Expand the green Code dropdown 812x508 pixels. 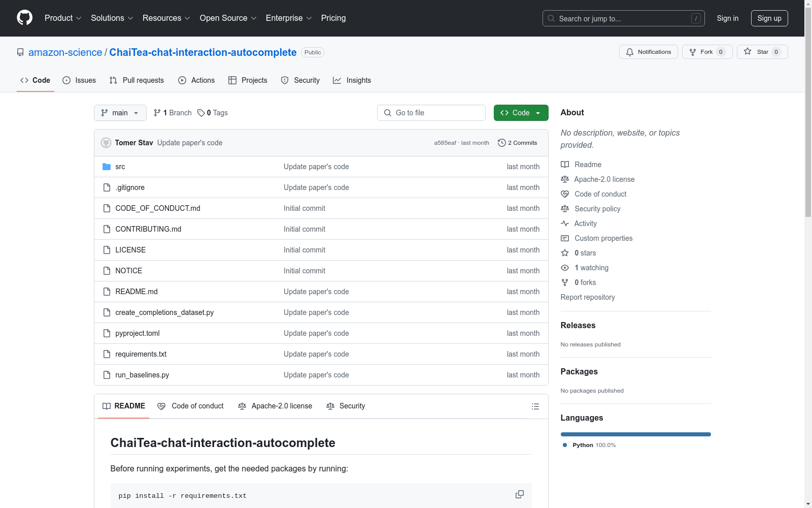tap(521, 113)
